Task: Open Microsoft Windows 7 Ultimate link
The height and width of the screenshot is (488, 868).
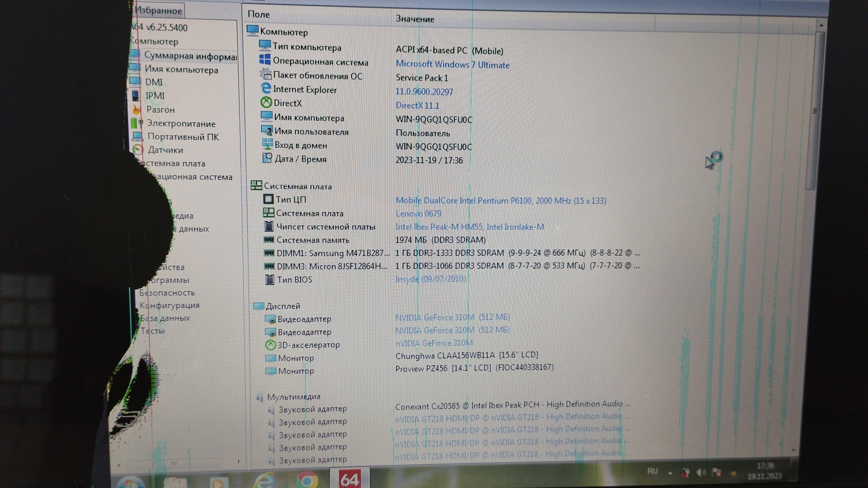Action: pyautogui.click(x=452, y=65)
